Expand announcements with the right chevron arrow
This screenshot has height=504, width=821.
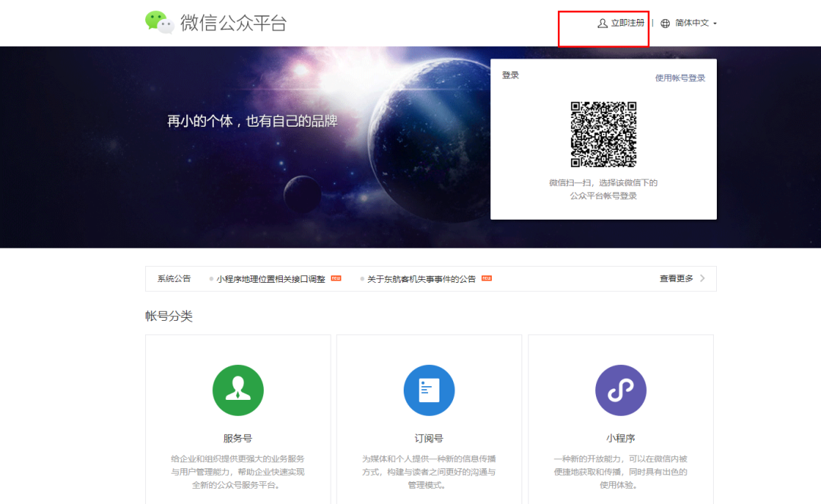pyautogui.click(x=702, y=278)
